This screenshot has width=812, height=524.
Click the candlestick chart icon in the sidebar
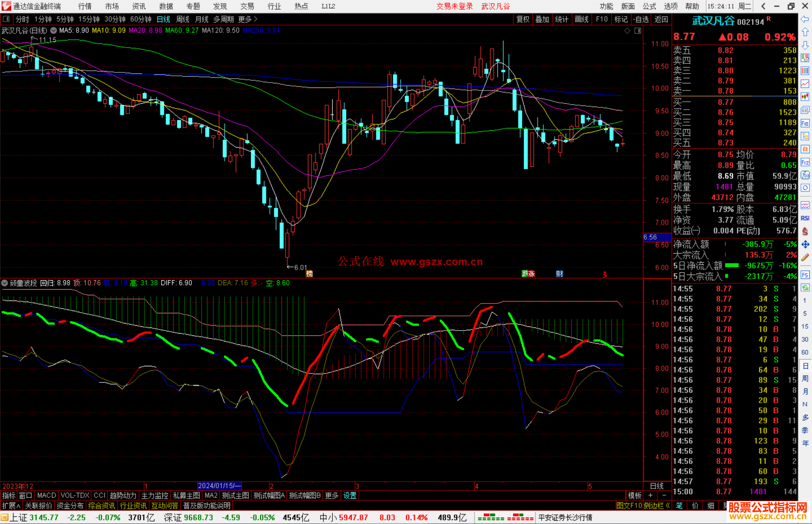[805, 97]
